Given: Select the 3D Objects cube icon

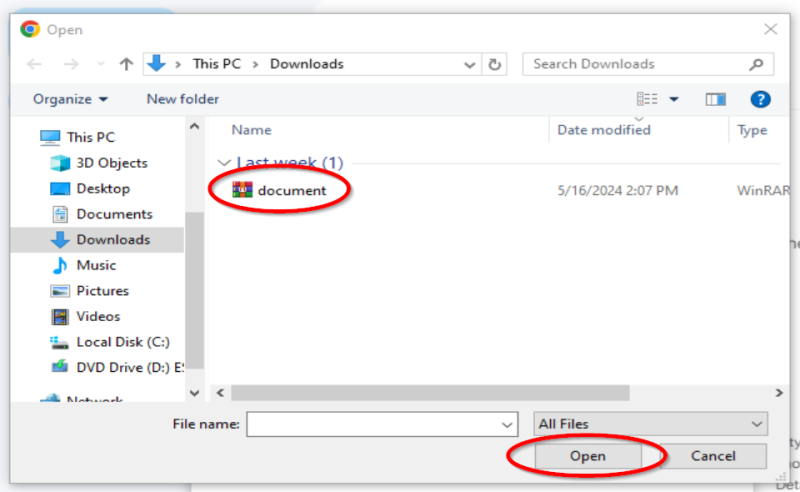Looking at the screenshot, I should coord(60,163).
